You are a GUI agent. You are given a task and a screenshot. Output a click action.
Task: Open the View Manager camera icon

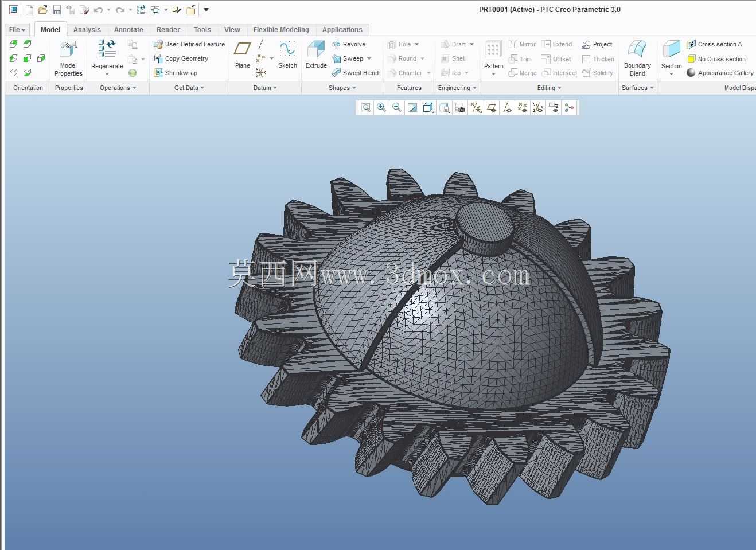(x=459, y=107)
